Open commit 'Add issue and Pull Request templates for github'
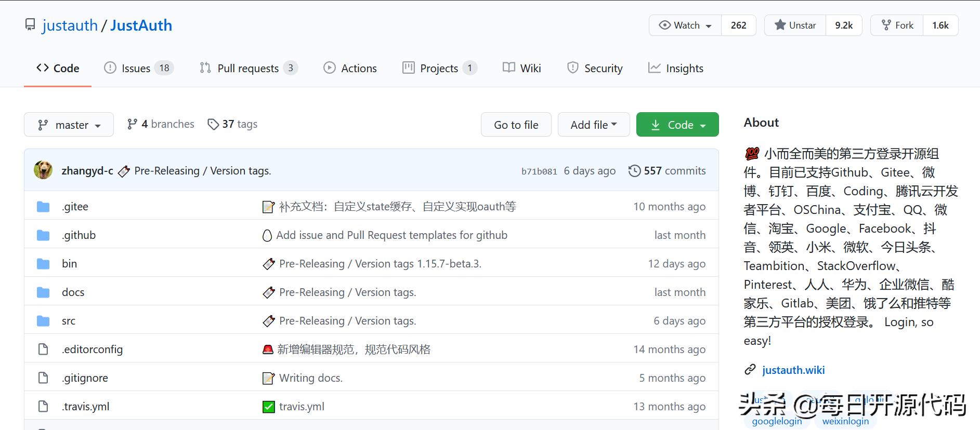The height and width of the screenshot is (430, 980). (391, 235)
